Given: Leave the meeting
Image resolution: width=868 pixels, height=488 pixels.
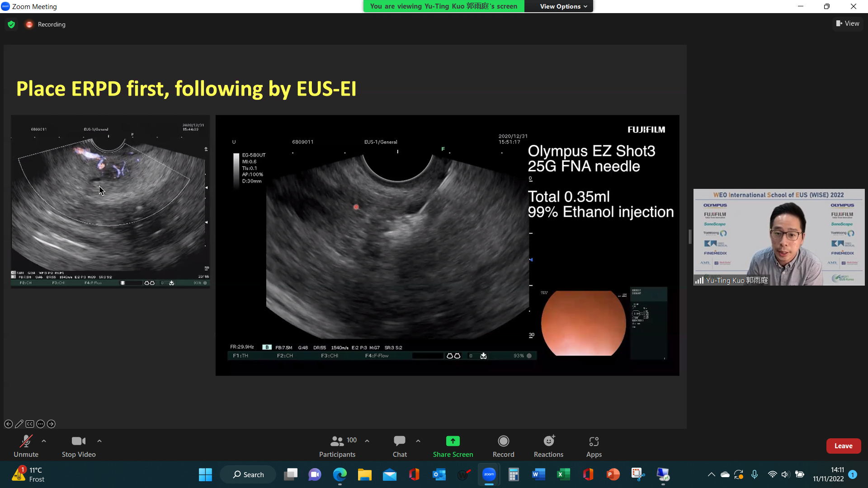Looking at the screenshot, I should point(843,446).
